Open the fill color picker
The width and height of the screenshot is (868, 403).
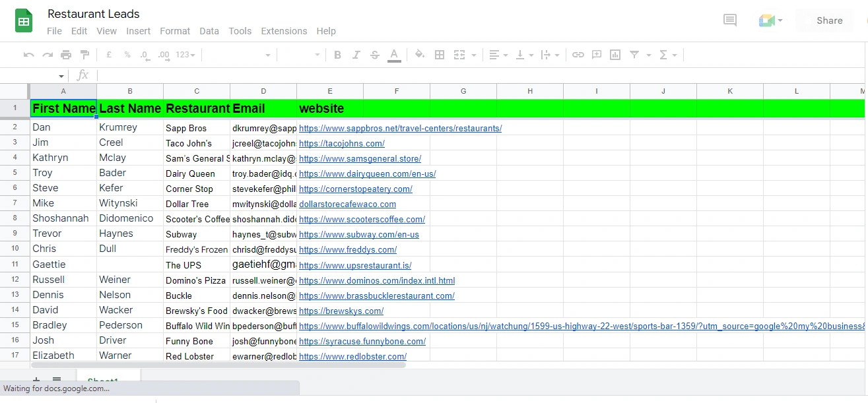(x=420, y=55)
